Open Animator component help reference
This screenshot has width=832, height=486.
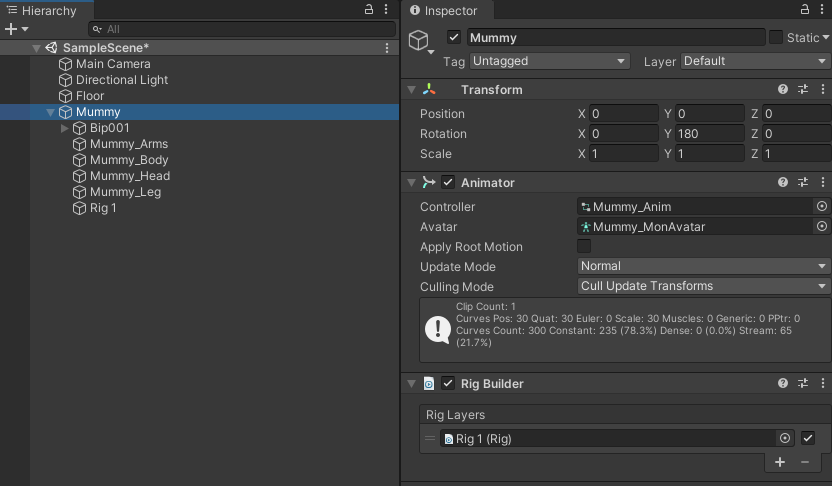coord(783,182)
